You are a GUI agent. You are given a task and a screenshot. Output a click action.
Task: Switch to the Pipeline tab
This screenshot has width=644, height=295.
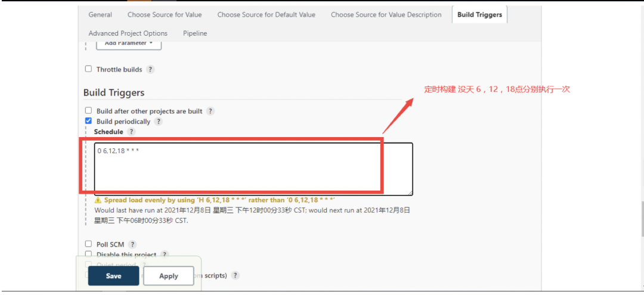tap(195, 33)
